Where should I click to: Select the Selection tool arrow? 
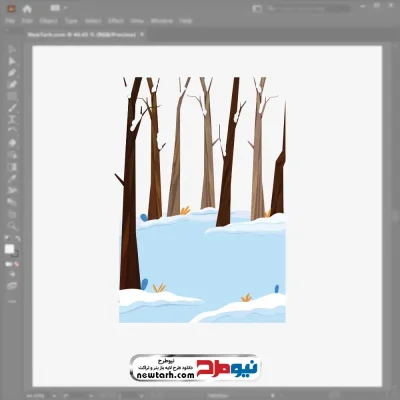coord(12,49)
